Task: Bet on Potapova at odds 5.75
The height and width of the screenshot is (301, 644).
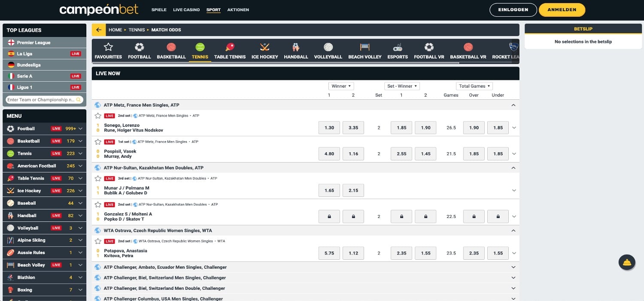Action: [329, 253]
